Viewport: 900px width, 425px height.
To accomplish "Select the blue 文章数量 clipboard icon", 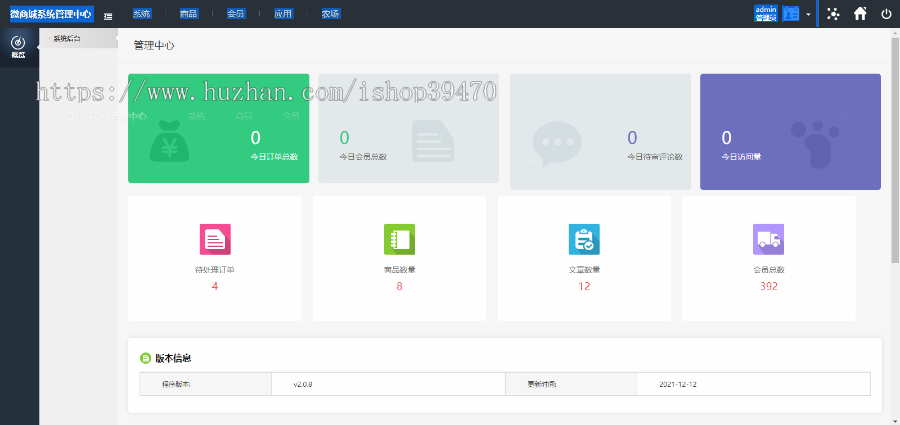I will [584, 239].
